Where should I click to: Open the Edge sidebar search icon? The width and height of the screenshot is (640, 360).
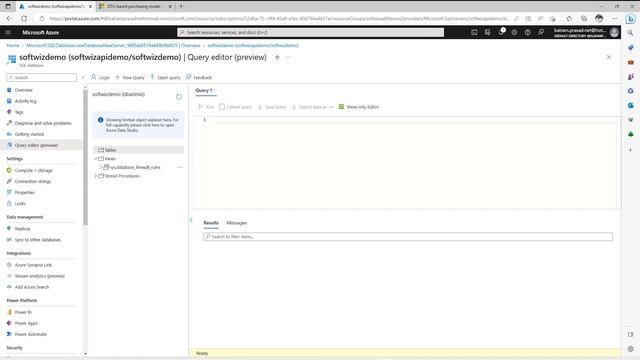[x=631, y=33]
